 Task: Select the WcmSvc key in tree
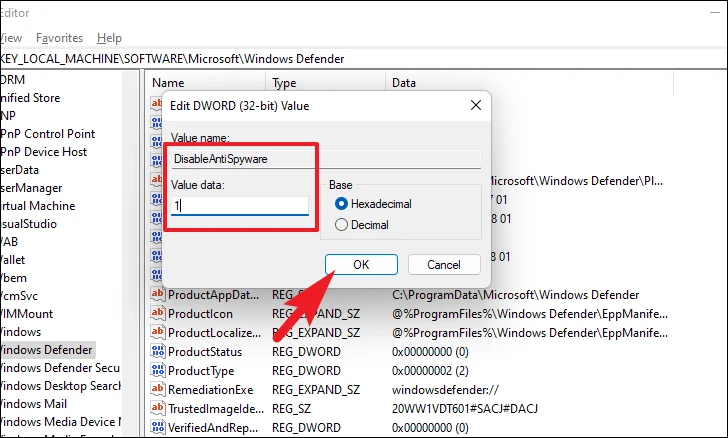pyautogui.click(x=19, y=296)
